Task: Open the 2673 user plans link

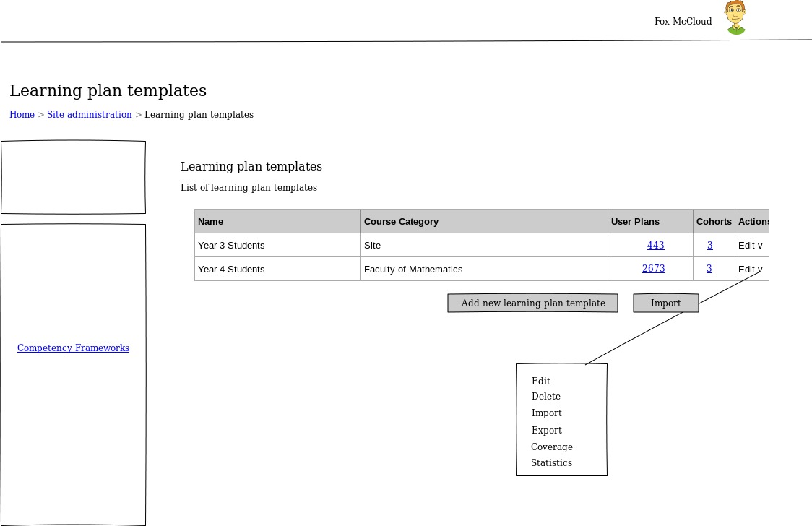Action: point(653,269)
